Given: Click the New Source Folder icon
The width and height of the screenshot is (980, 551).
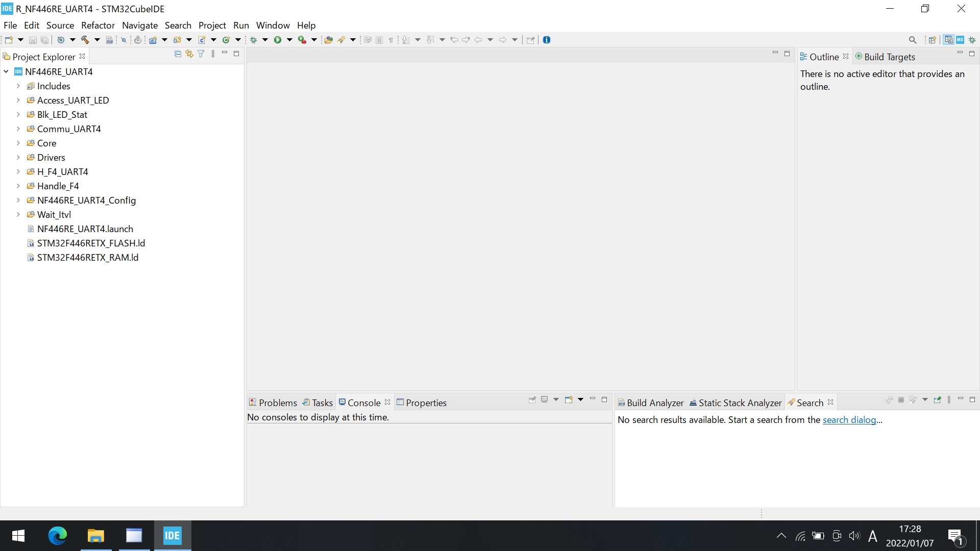Looking at the screenshot, I should point(177,40).
